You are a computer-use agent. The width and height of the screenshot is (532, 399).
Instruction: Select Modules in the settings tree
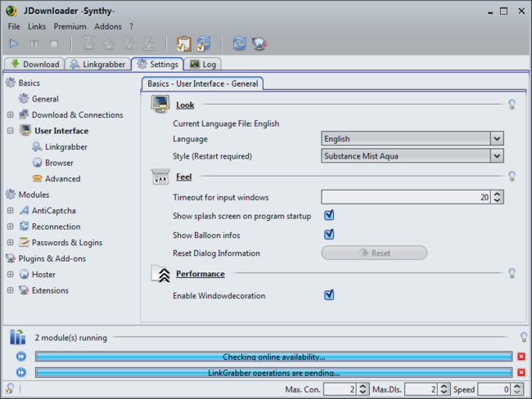point(28,195)
